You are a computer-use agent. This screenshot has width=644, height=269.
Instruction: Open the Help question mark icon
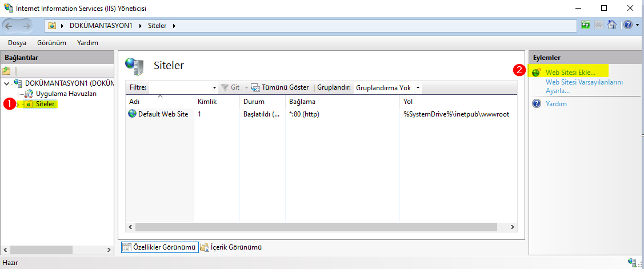click(628, 25)
